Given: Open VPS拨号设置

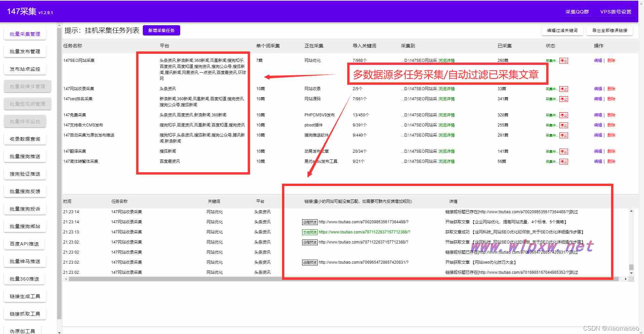Looking at the screenshot, I should [x=616, y=12].
